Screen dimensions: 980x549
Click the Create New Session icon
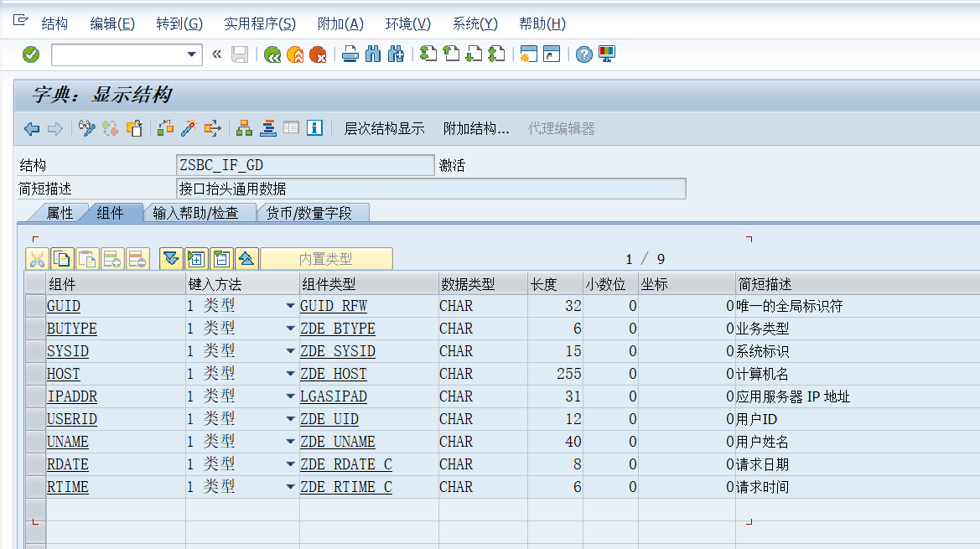click(x=529, y=54)
